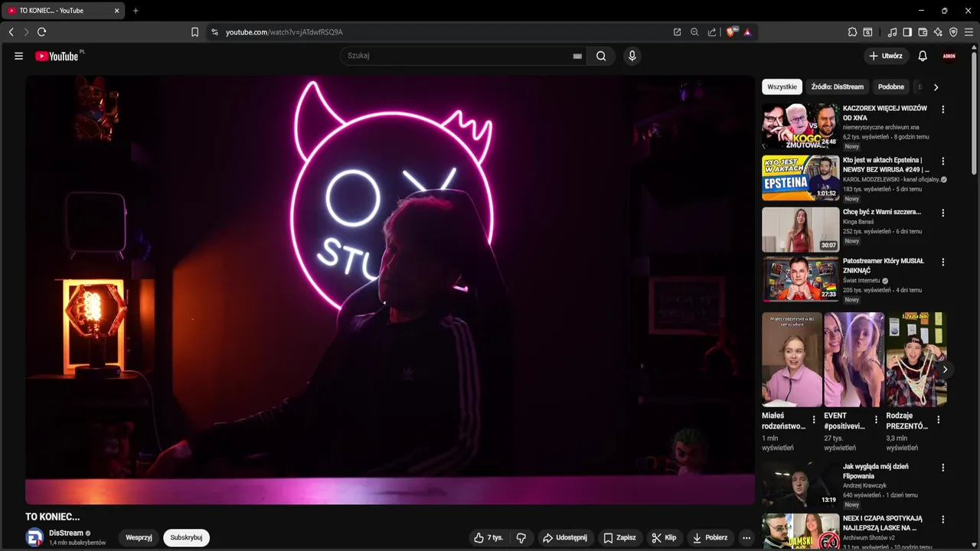This screenshot has width=980, height=551.
Task: Open more actions menu under video
Action: (x=746, y=538)
